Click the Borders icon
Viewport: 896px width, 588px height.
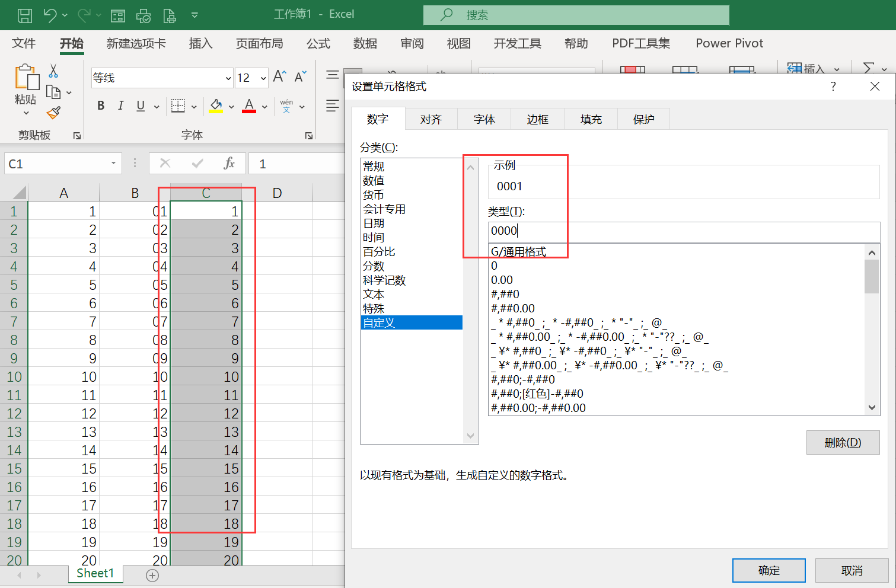point(178,106)
